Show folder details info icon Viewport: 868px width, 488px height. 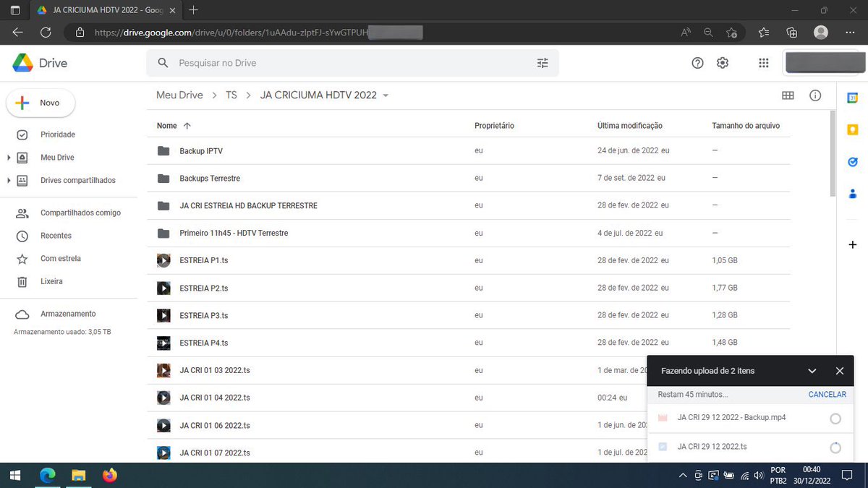[815, 95]
